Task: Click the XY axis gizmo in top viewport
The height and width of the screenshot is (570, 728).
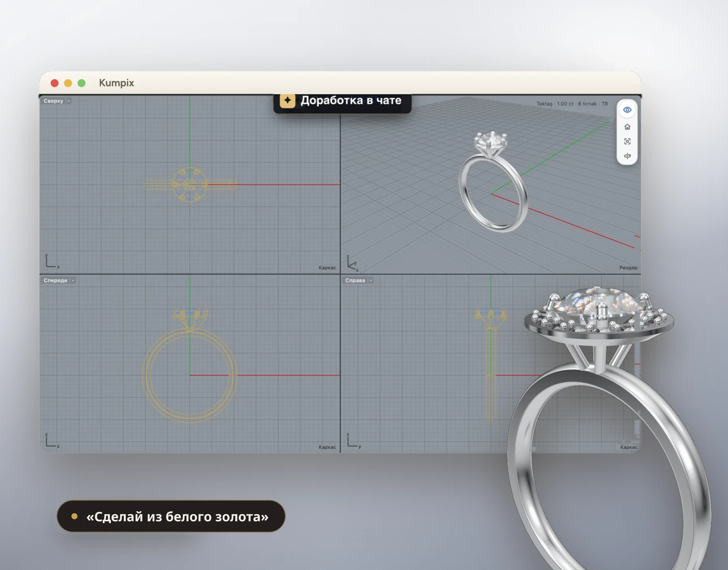Action: pos(51,261)
